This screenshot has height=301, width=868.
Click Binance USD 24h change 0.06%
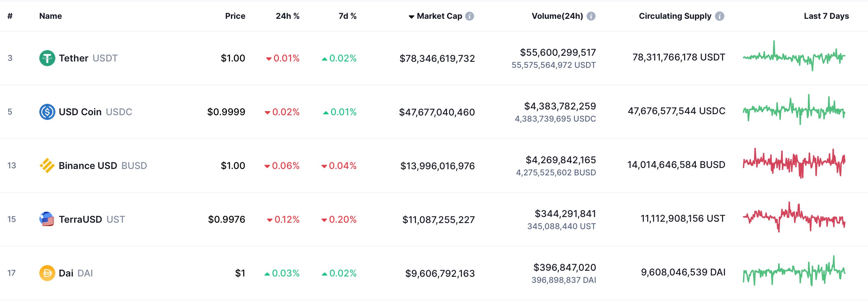point(282,166)
